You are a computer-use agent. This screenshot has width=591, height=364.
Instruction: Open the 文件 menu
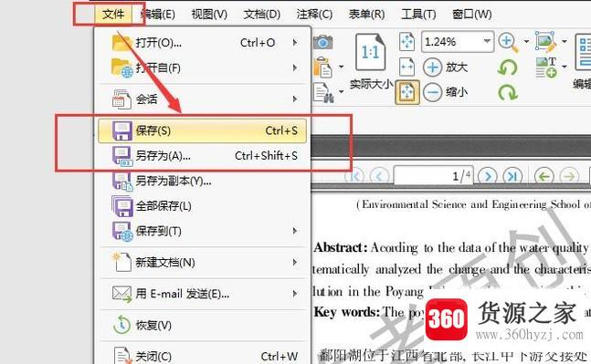coord(113,15)
